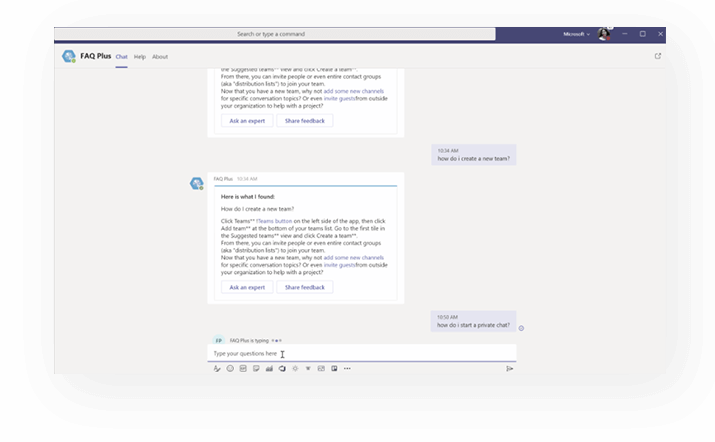The image size is (715, 442).
Task: Click the pop-out chat icon
Action: [658, 56]
